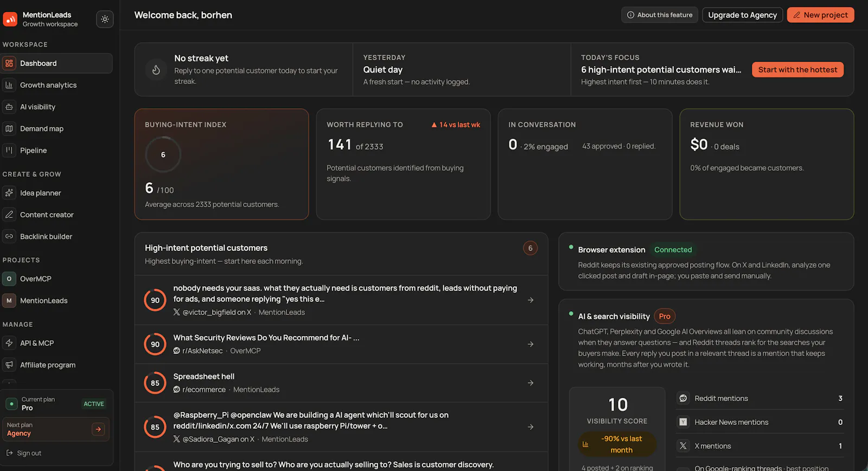Click the info icon in About this feature
This screenshot has height=471, width=868.
tap(630, 15)
